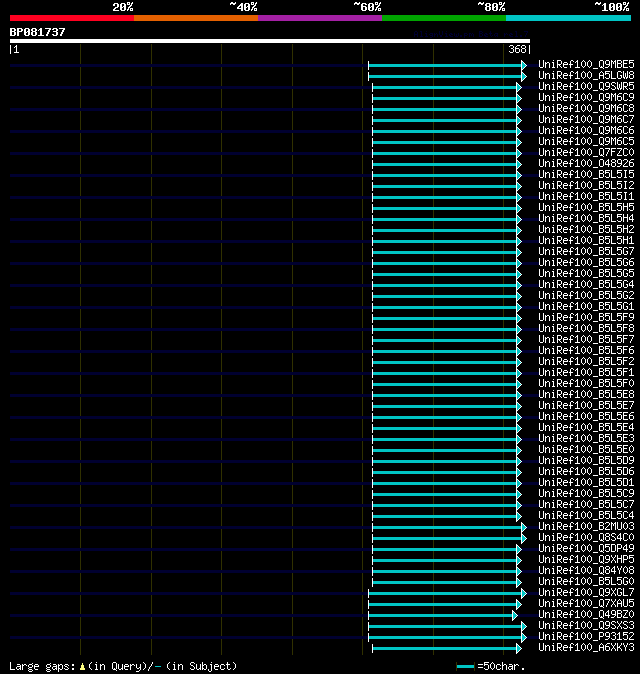Select the UniRef100_B5L5G7 label
The height and width of the screenshot is (674, 640).
tap(586, 251)
